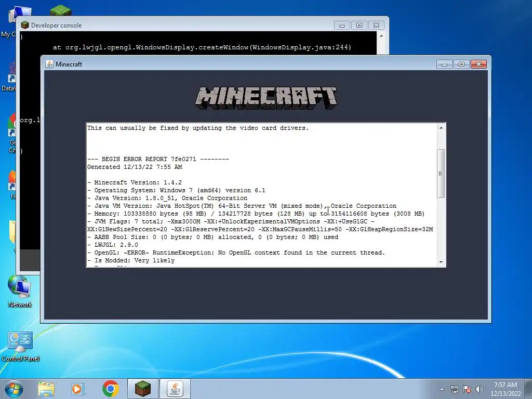Click 'Java Version: 1.8.0_51' line
Screen dimensions: 532x399
tap(167, 198)
